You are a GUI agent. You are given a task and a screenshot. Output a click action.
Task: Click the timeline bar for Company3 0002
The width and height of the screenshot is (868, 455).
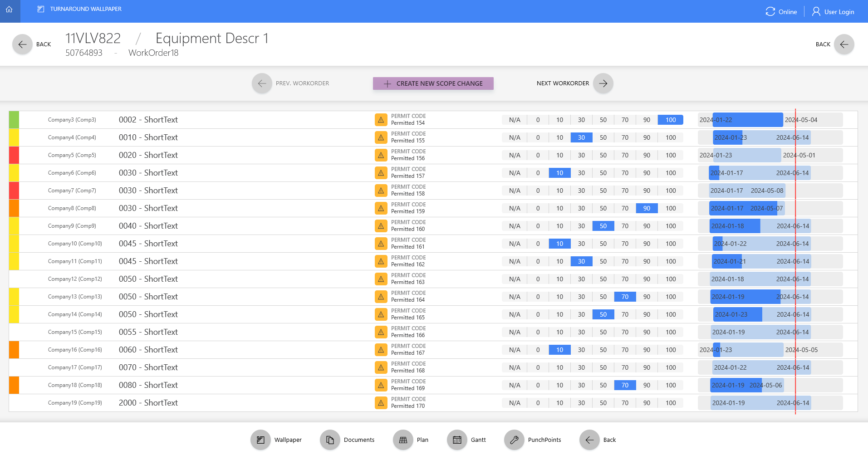pos(747,120)
